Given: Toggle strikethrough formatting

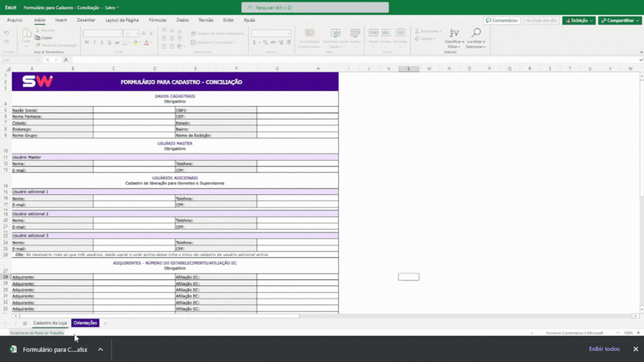Looking at the screenshot, I should click(117, 43).
